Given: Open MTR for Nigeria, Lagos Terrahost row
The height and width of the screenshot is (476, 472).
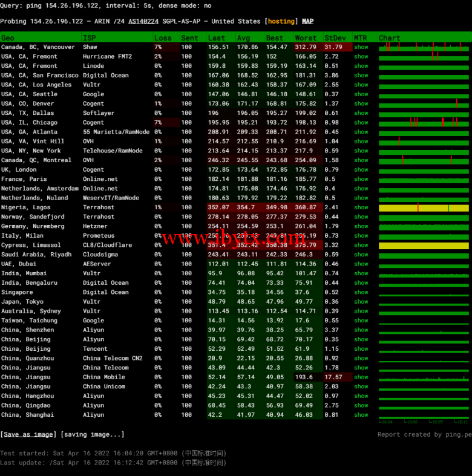Looking at the screenshot, I should [x=361, y=207].
